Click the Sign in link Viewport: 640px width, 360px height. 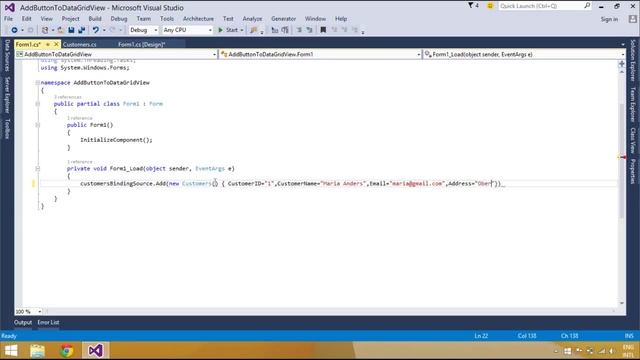click(x=609, y=19)
